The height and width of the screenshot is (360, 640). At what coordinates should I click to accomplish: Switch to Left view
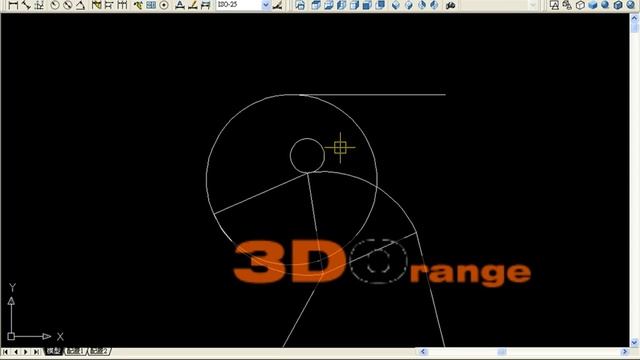coord(342,5)
